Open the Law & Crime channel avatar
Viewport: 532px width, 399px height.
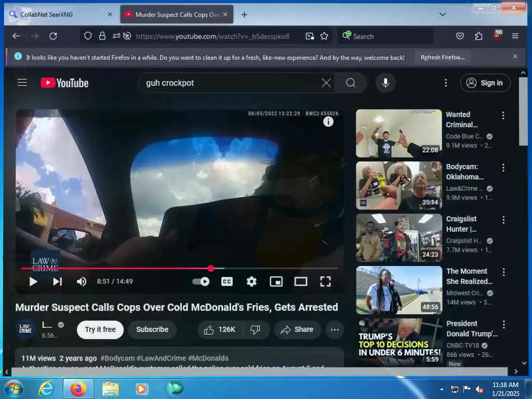pos(25,329)
